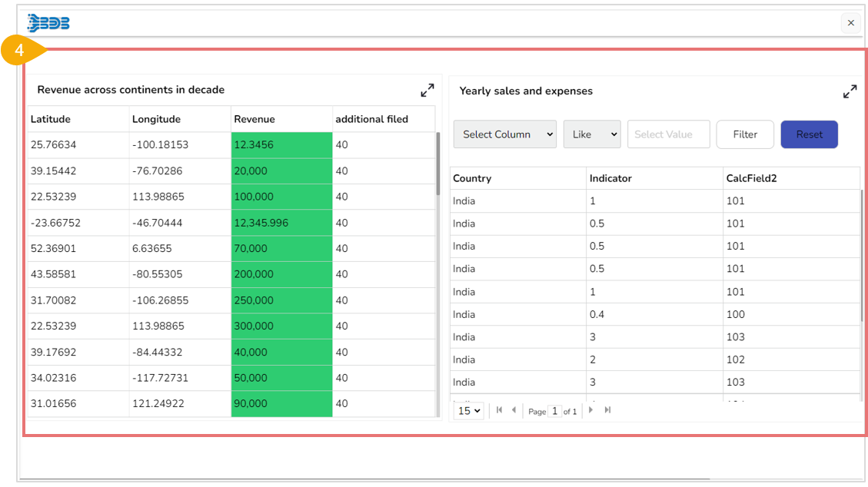Open the Like operator dropdown

pos(591,134)
